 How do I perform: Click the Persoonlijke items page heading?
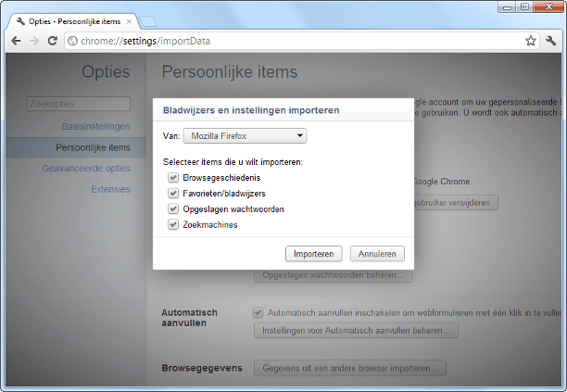230,71
